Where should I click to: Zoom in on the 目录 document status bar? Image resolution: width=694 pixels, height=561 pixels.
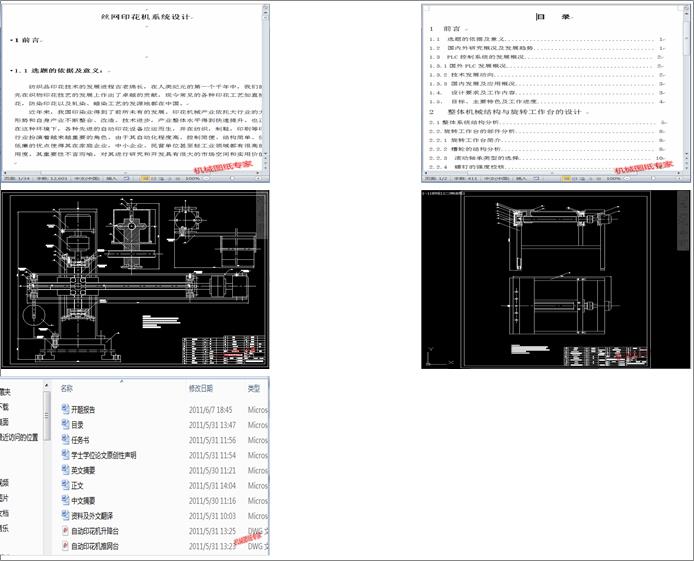[x=679, y=178]
